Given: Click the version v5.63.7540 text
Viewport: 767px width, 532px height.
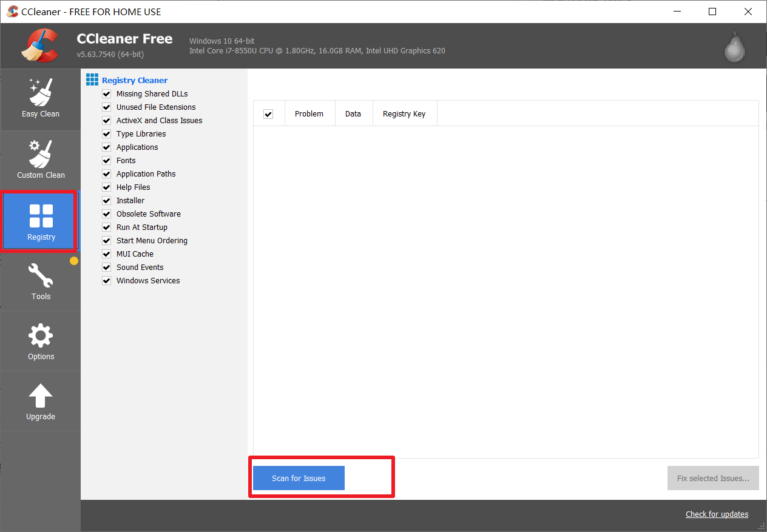Looking at the screenshot, I should pos(110,55).
